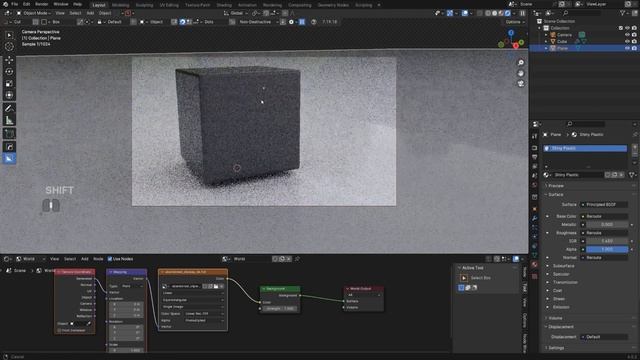
Task: Switch to the Shading workspace tab
Action: click(x=224, y=5)
